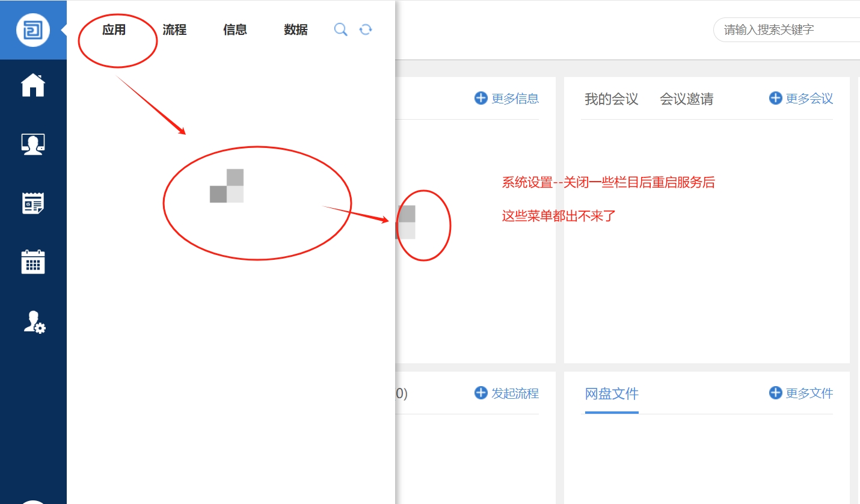Click the plus icon beside 更多信息
The image size is (860, 504).
[481, 98]
